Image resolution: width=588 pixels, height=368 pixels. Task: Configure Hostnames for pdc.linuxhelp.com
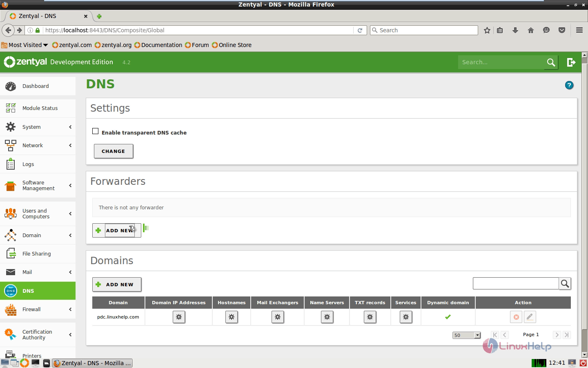(232, 317)
